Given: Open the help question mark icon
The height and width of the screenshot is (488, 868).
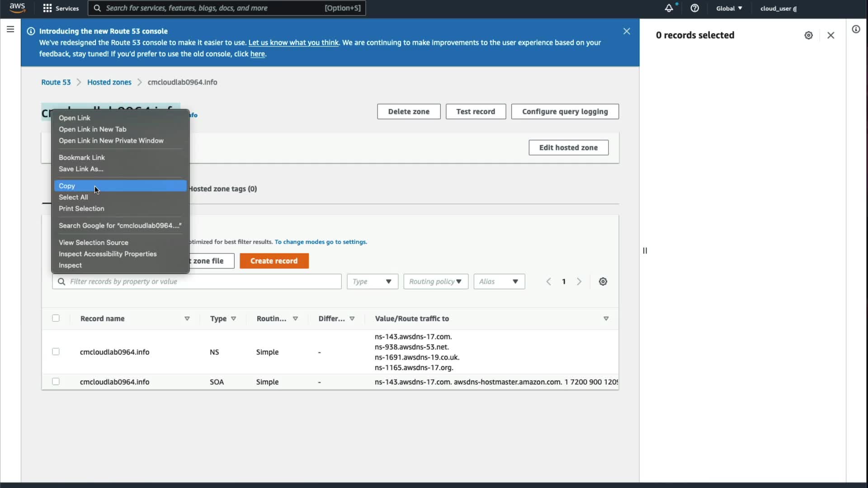Looking at the screenshot, I should click(x=695, y=8).
